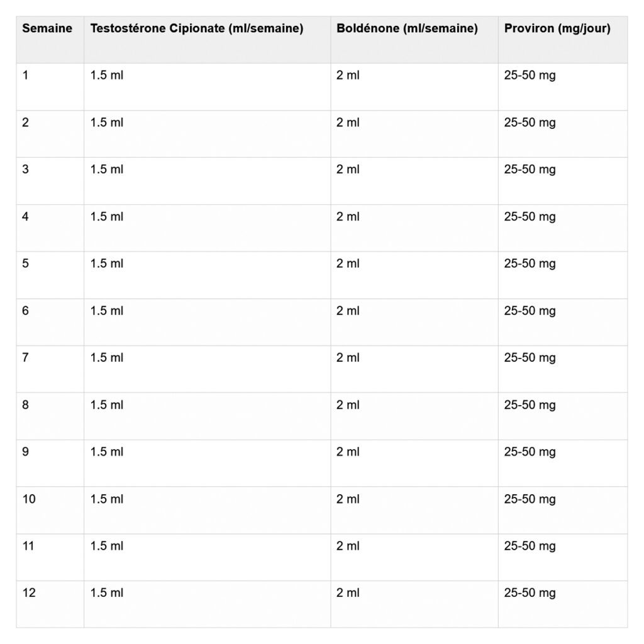Select the week 3 Proviron 25-50 mg cell
This screenshot has width=644, height=644.
[530, 170]
